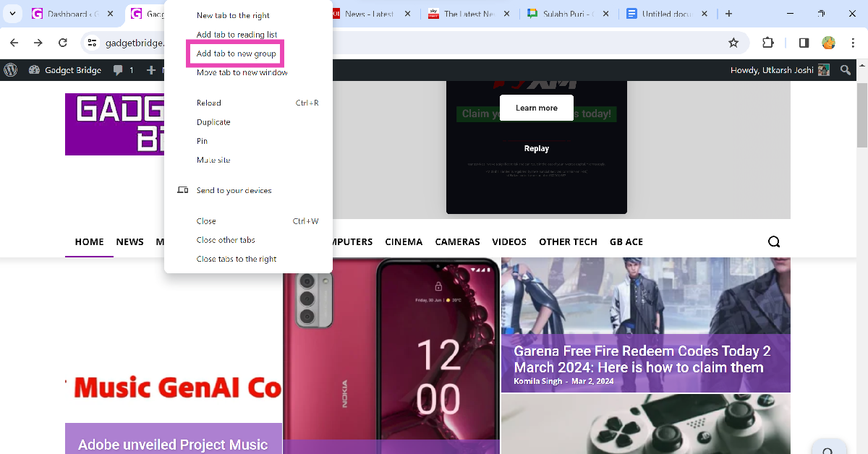Open author Komila Singh's page
The height and width of the screenshot is (454, 868).
click(538, 381)
